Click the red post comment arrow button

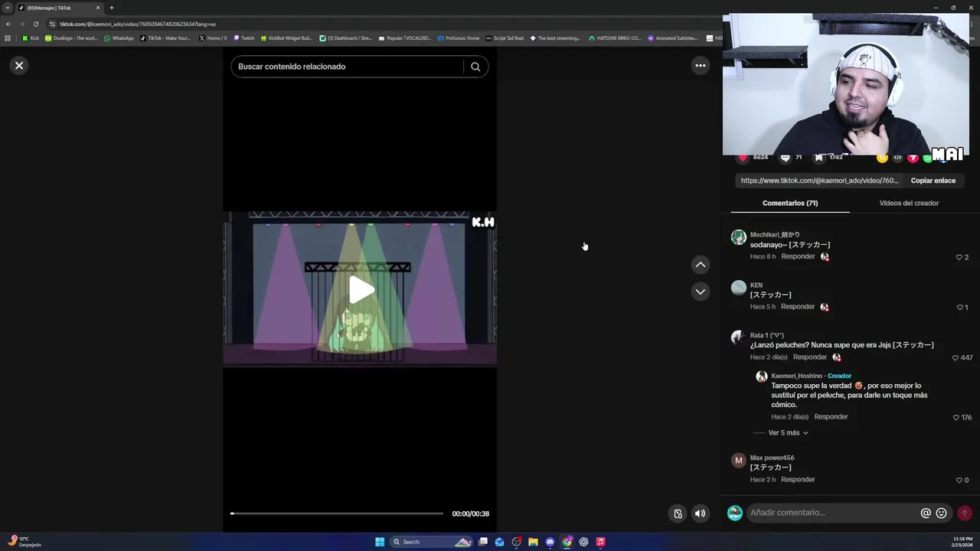(x=965, y=514)
